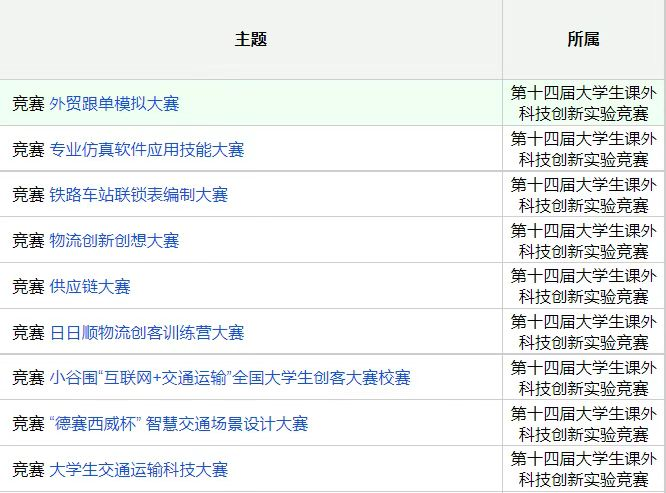
Task: Select the 竞赛 category label before 物流创新创想大赛
Action: click(28, 241)
